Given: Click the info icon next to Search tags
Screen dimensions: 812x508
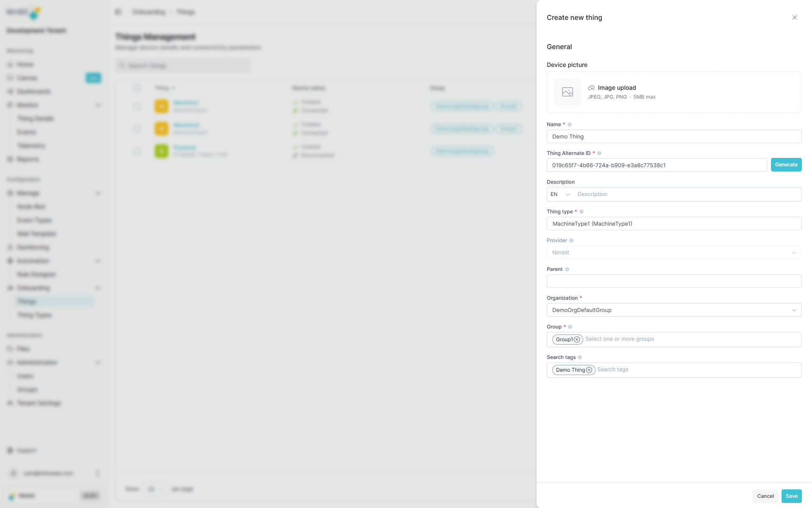Looking at the screenshot, I should [x=580, y=357].
